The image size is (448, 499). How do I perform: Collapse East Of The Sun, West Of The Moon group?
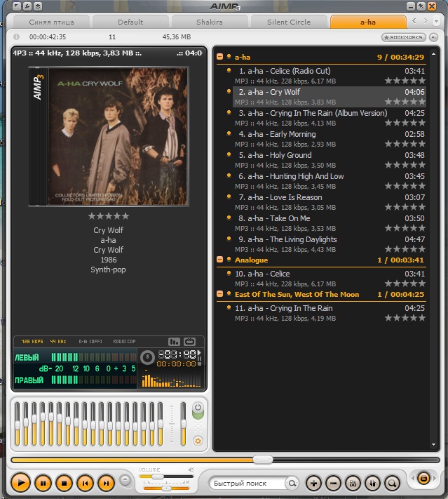tap(219, 294)
